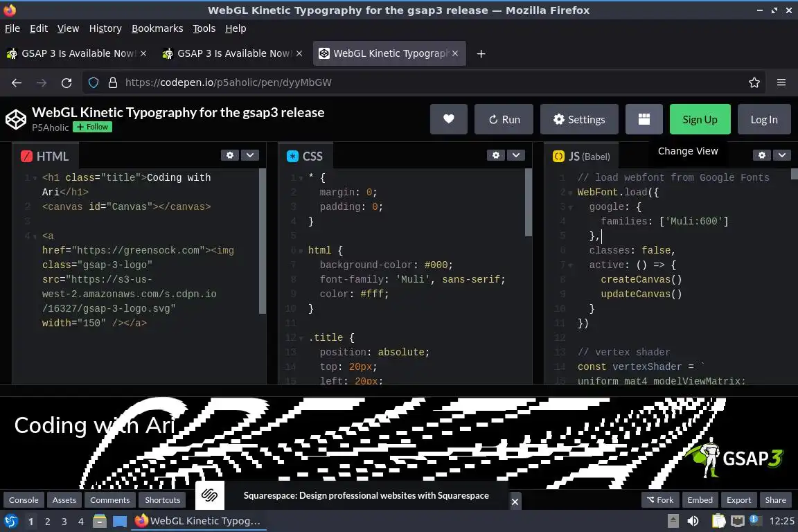Open a new browser tab
This screenshot has height=532, width=798.
(481, 53)
